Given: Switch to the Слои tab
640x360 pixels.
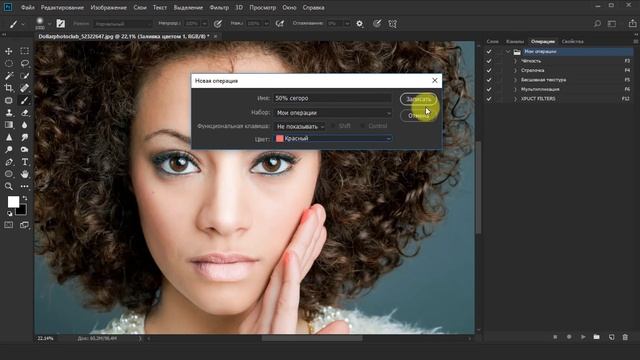Looking at the screenshot, I should pyautogui.click(x=493, y=41).
